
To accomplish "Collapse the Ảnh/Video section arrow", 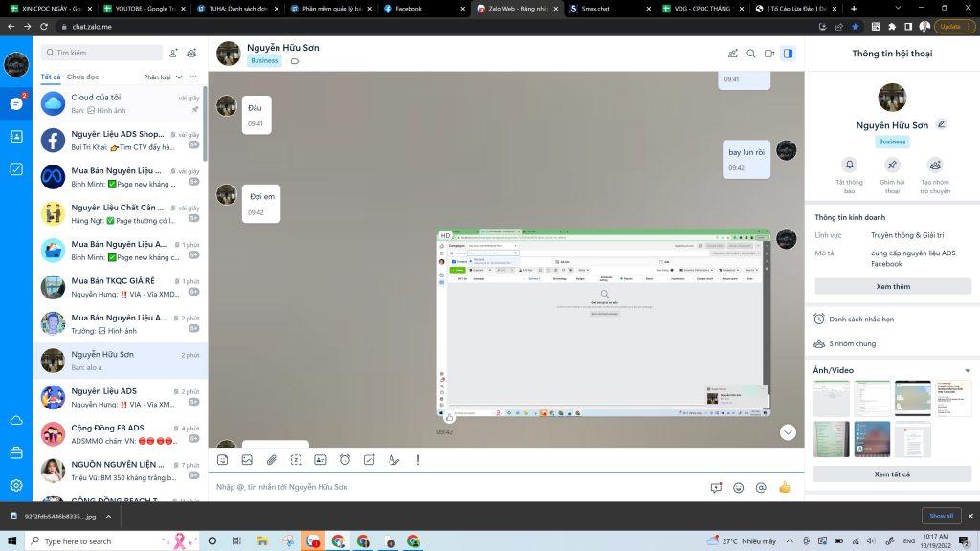I will [968, 370].
